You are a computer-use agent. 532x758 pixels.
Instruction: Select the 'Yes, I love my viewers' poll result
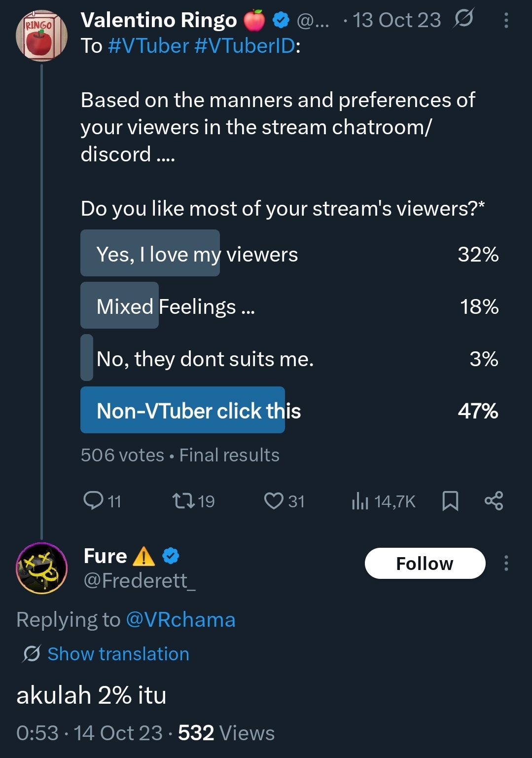click(x=197, y=254)
